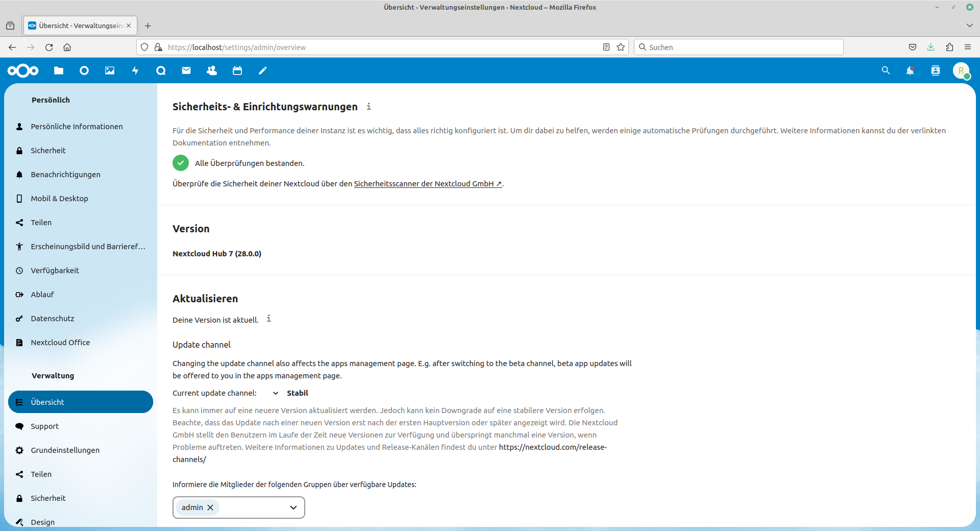
Task: Close the Übersicht - Verwaltungseinstellungen tab
Action: (x=129, y=26)
